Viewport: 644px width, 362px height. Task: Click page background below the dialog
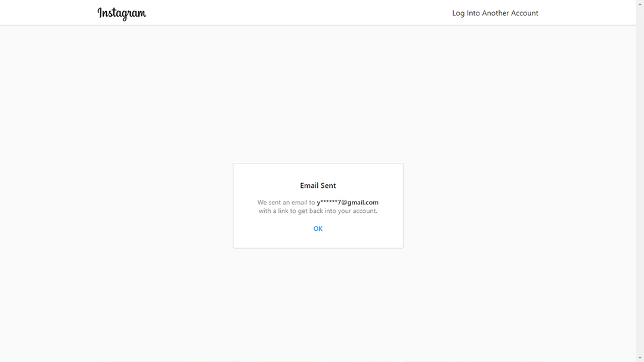click(x=318, y=298)
